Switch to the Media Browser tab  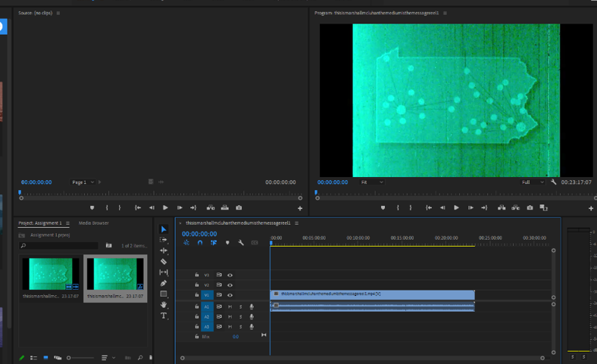click(94, 223)
